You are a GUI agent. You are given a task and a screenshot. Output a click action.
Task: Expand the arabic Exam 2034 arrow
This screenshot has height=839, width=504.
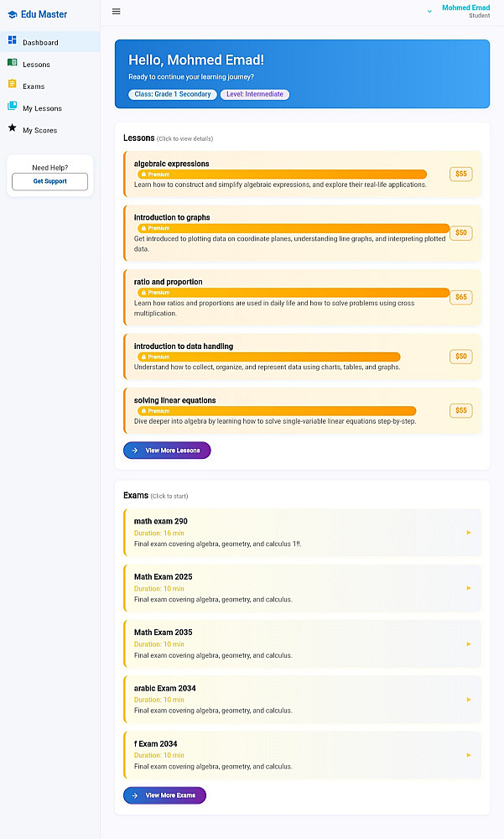tap(469, 700)
